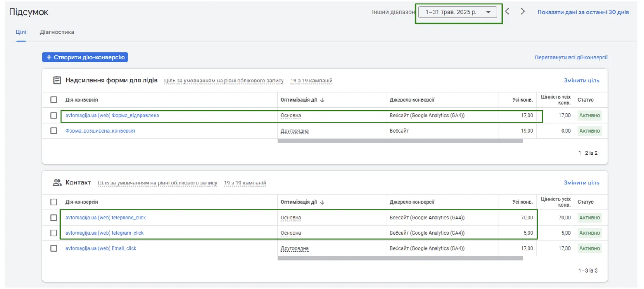The width and height of the screenshot is (644, 289).
Task: Click the Контакт goal people icon
Action: [x=57, y=182]
